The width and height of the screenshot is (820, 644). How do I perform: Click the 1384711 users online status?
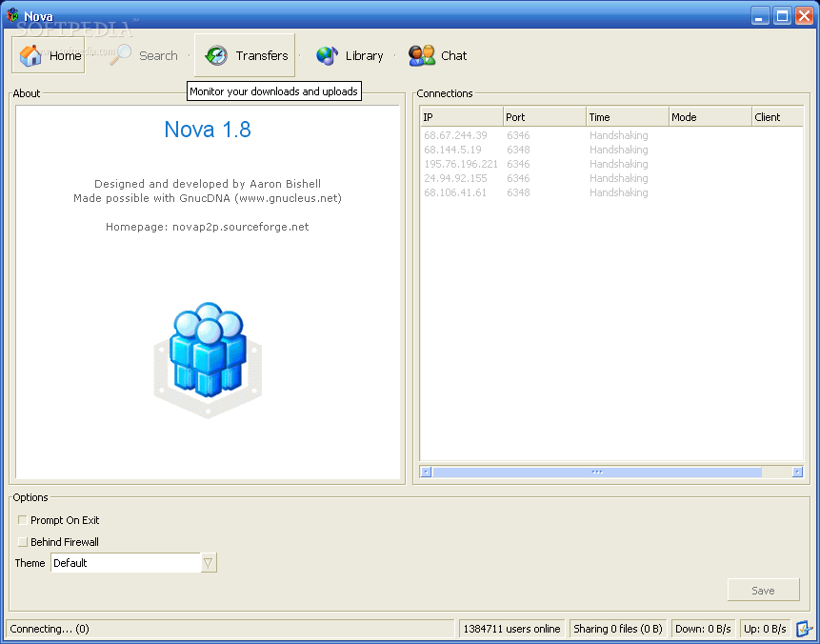[x=511, y=629]
